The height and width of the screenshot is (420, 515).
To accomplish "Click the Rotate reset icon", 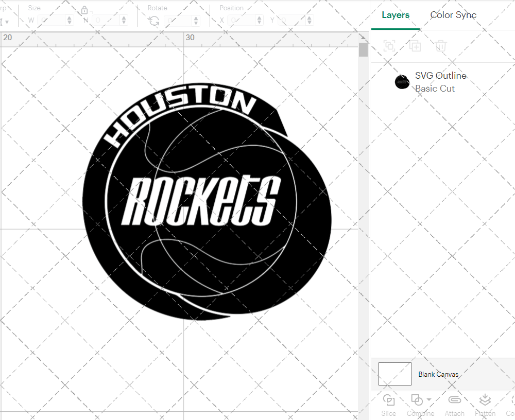I will tap(153, 20).
